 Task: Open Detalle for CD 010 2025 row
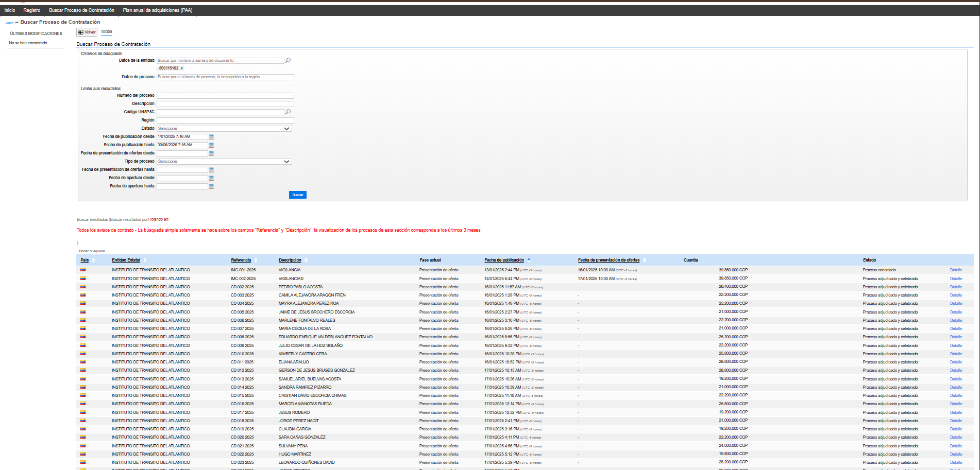pos(956,354)
